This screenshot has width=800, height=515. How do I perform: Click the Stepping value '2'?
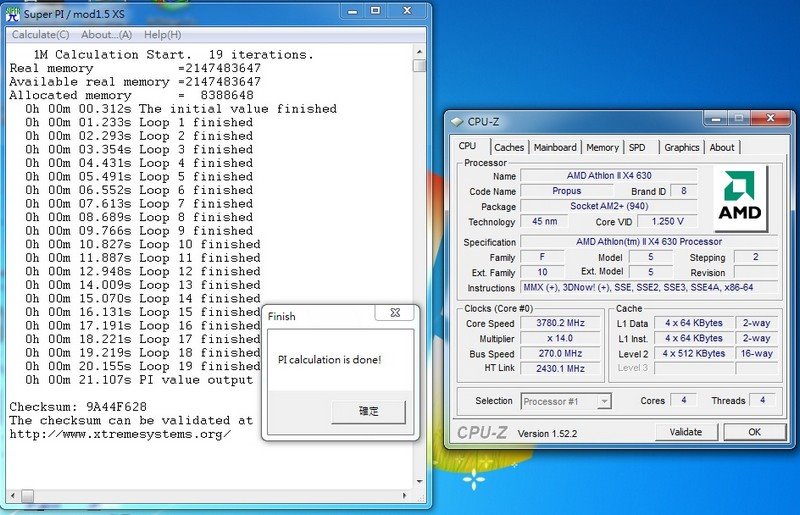[x=756, y=257]
